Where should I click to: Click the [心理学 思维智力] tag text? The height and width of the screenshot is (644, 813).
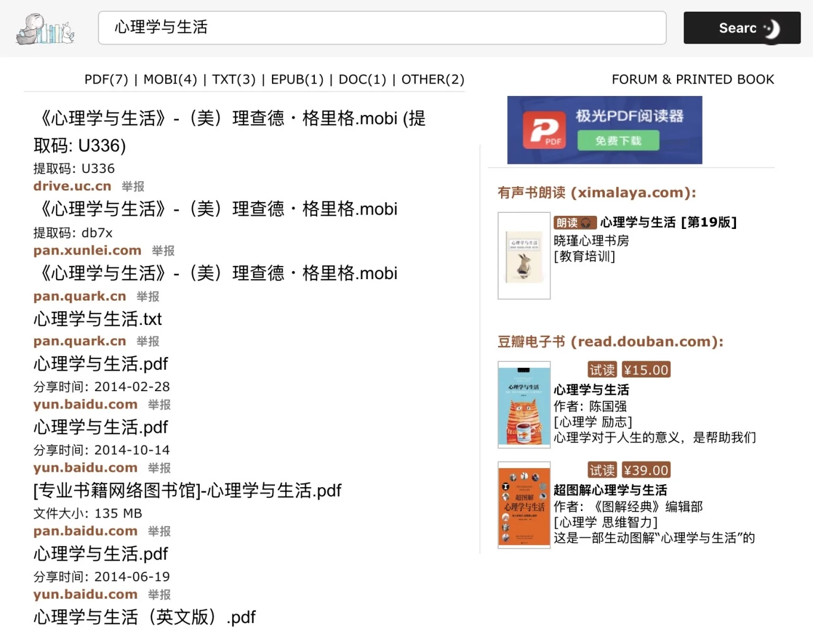point(605,522)
